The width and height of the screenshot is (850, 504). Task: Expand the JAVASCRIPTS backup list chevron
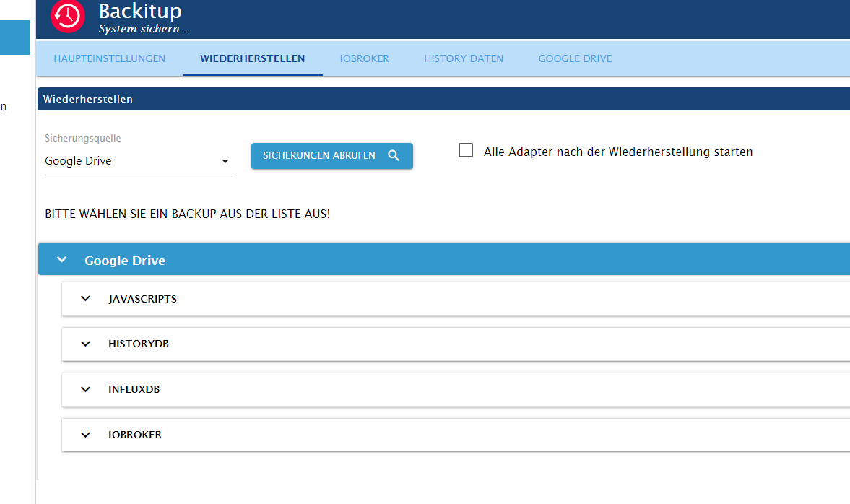tap(86, 299)
